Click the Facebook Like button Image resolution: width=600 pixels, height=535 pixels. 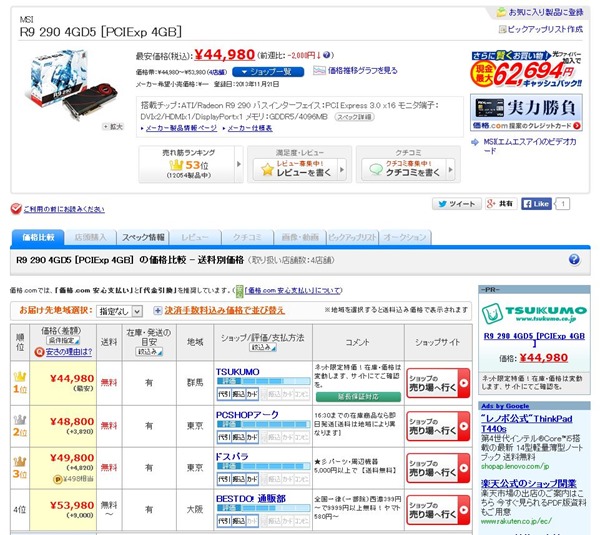(536, 204)
